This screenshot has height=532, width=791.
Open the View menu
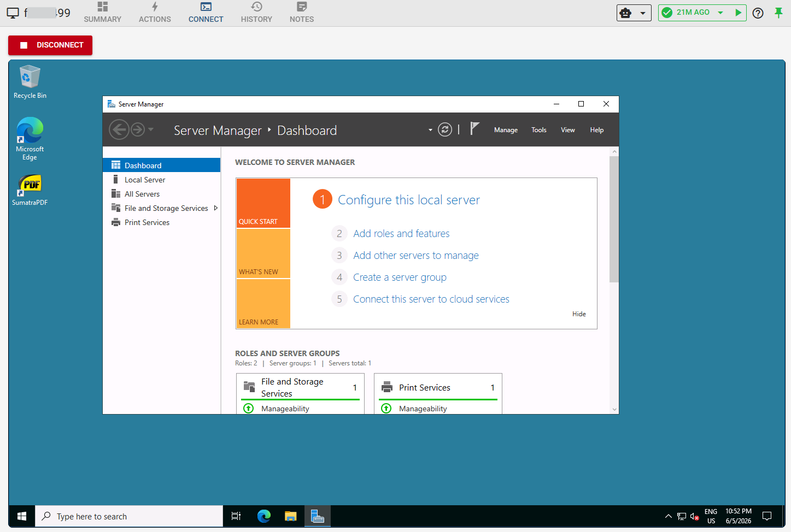[x=567, y=130]
